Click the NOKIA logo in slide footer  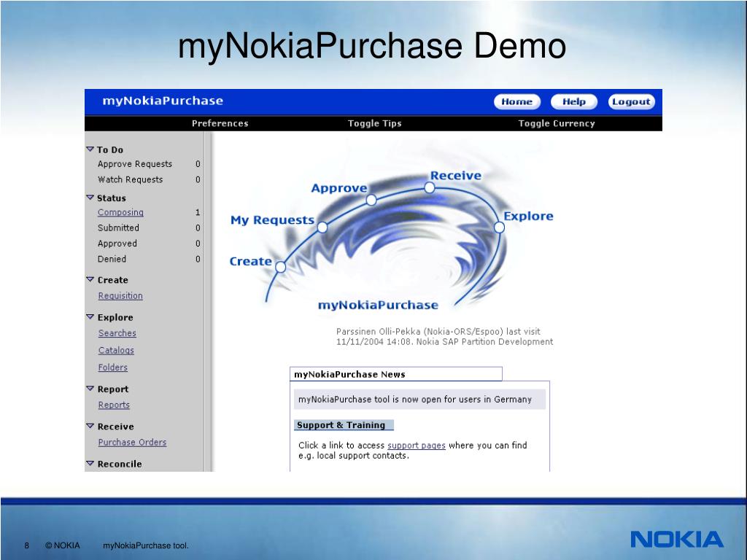coord(677,540)
